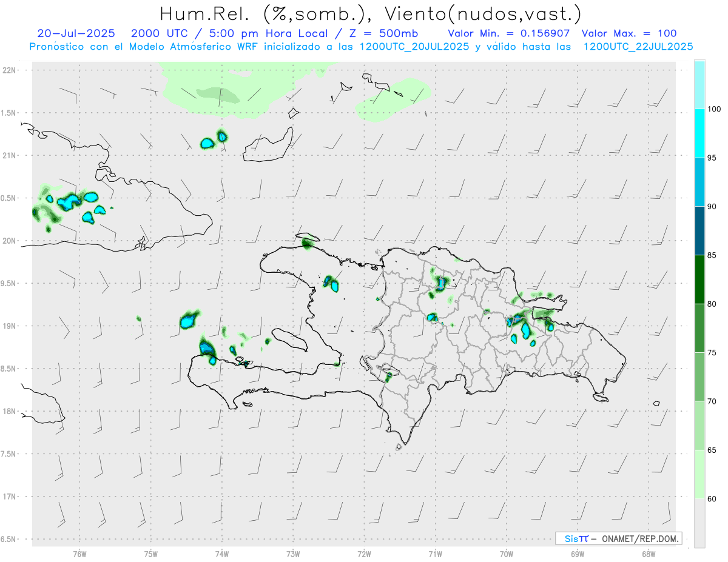728x562 pixels.
Task: Click the latitude label '17N'
Action: [10, 497]
